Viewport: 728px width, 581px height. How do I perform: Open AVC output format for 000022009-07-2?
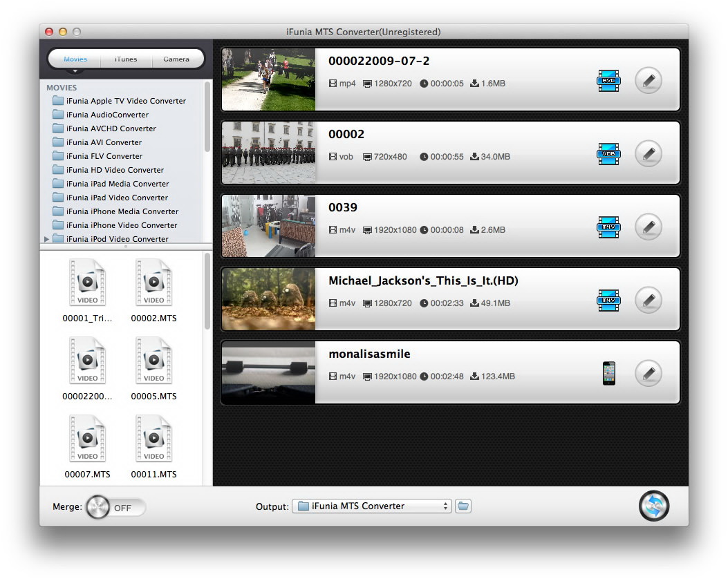click(x=608, y=81)
